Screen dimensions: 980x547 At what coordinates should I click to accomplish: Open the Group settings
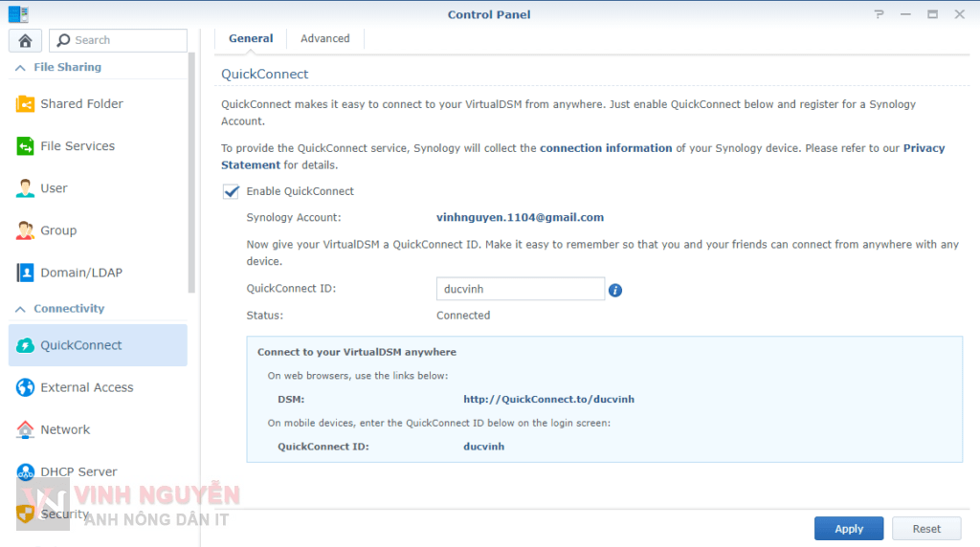[x=57, y=230]
